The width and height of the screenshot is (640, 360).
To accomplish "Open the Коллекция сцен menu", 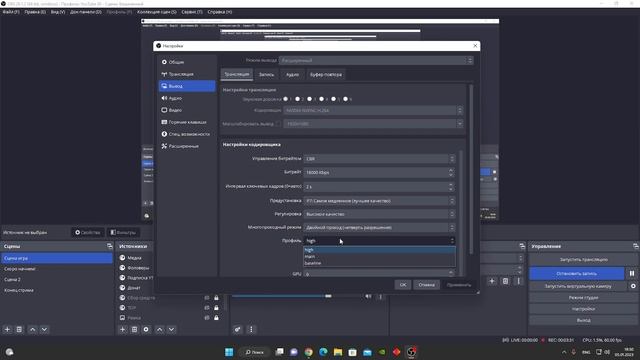I will [x=157, y=12].
